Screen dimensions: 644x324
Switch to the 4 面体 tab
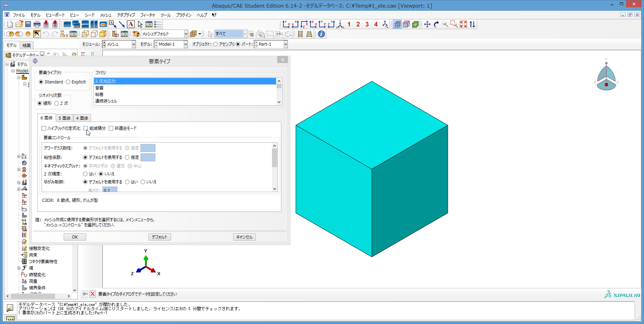(82, 118)
